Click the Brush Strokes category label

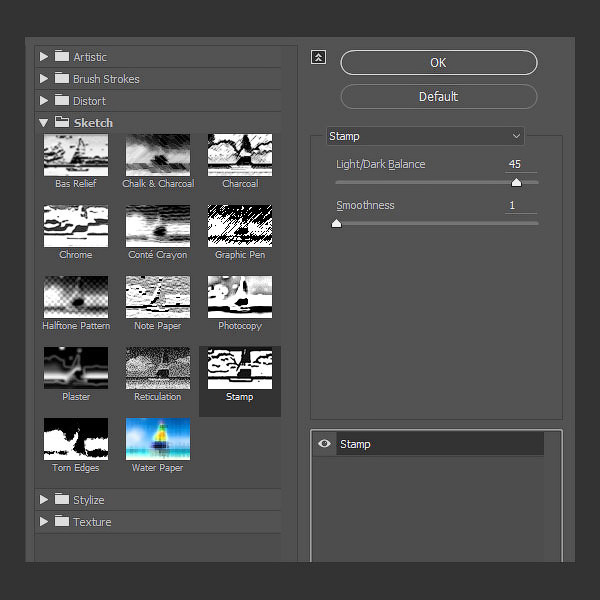click(x=106, y=79)
